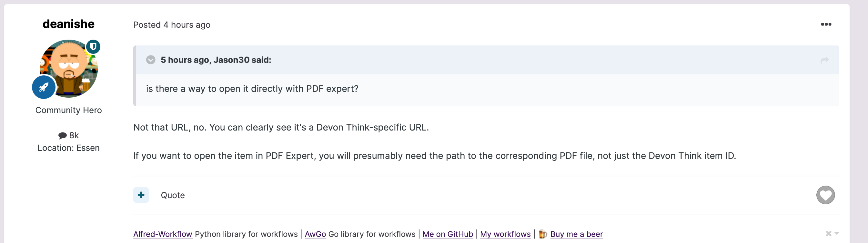This screenshot has width=868, height=243.
Task: Click the plus multiquote icon
Action: 141,195
